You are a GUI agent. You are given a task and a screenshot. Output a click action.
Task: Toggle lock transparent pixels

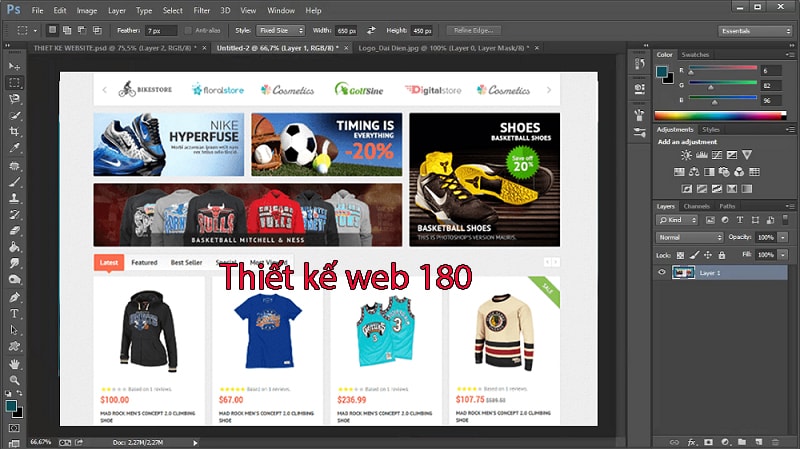pos(680,255)
